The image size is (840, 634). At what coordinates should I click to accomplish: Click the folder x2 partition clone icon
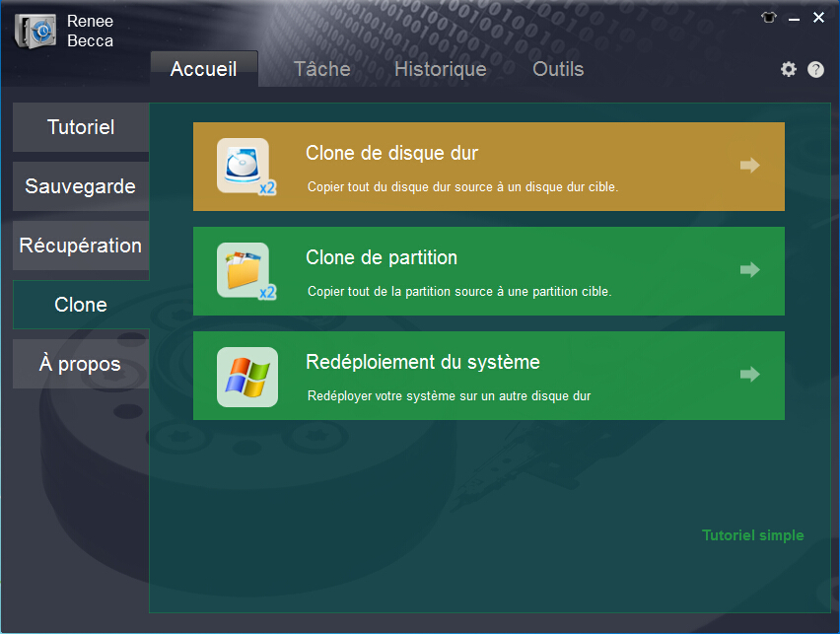(x=246, y=270)
